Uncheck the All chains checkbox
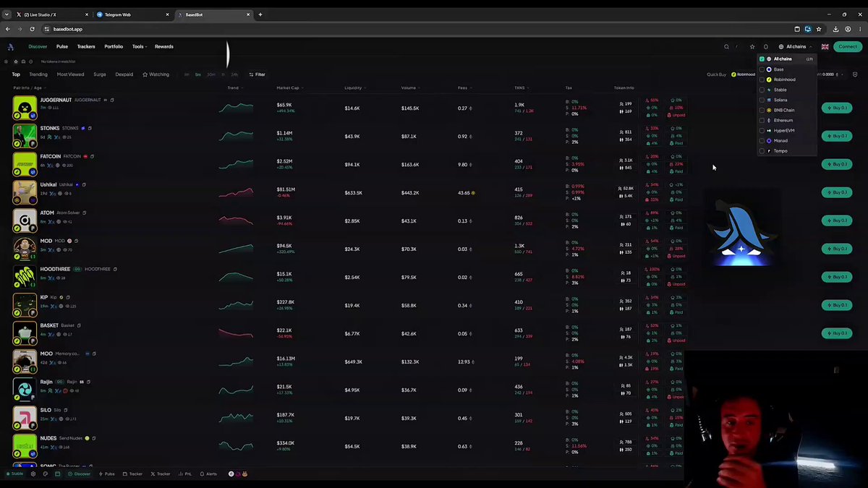 point(762,59)
